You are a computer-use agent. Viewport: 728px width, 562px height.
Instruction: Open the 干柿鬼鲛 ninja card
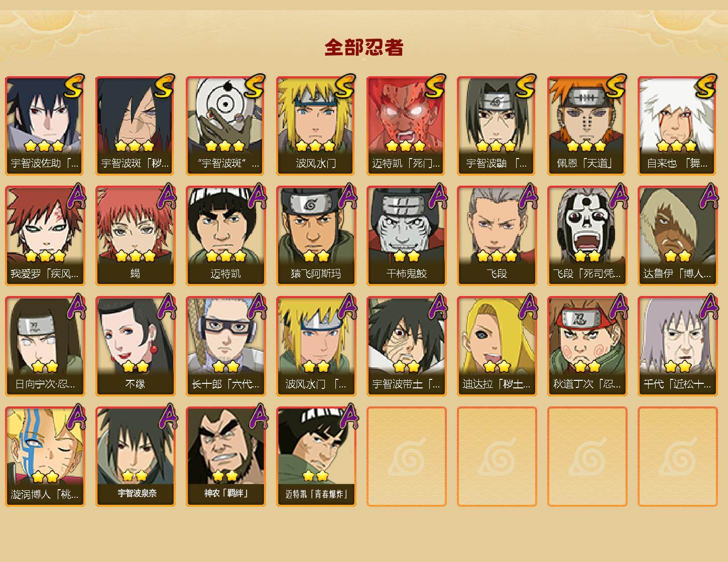[406, 236]
